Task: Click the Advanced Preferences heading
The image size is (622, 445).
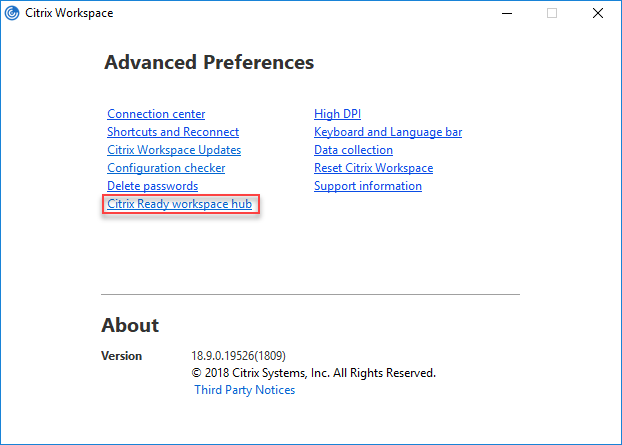Action: (x=209, y=62)
